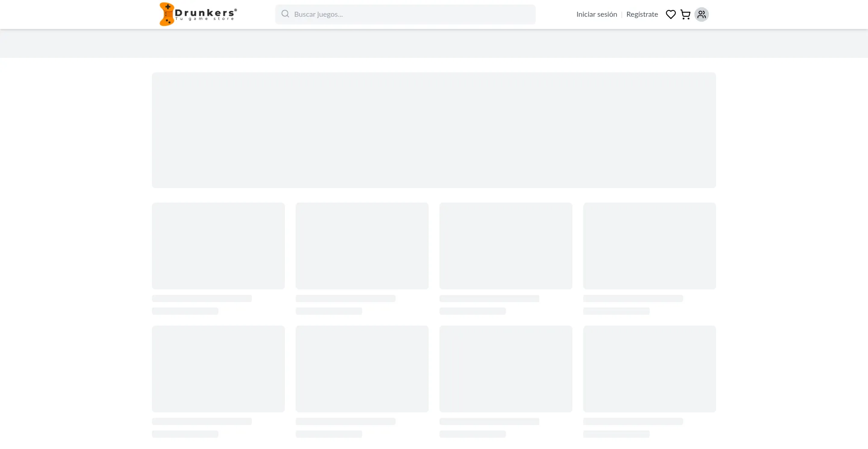
Task: Open the 'Iniciar sesión' link
Action: coord(596,14)
